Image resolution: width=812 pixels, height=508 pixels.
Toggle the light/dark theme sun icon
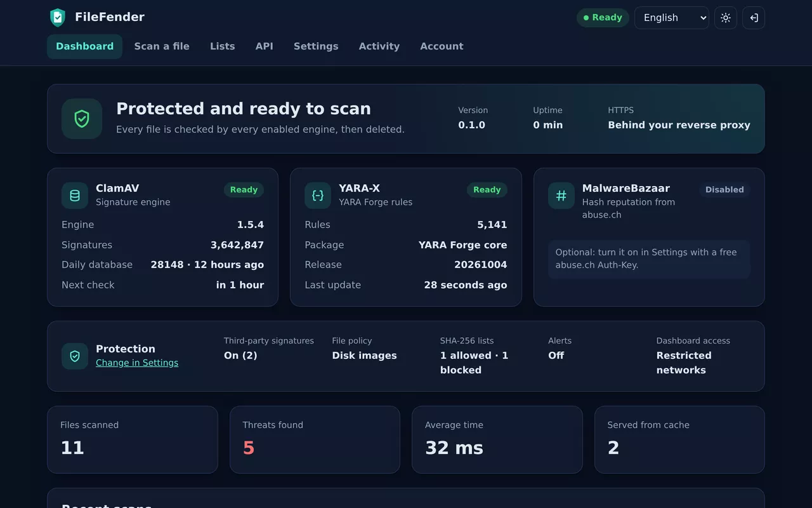726,18
